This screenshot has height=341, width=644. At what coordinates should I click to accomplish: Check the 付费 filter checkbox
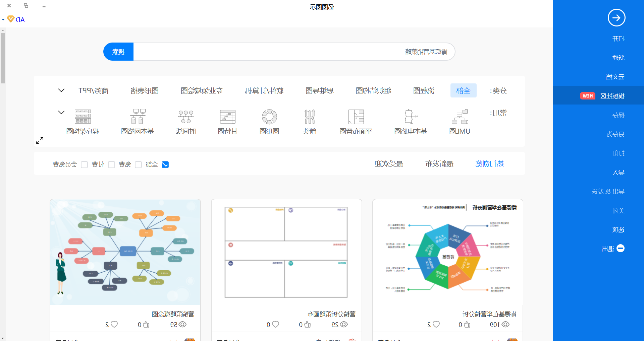coord(112,164)
